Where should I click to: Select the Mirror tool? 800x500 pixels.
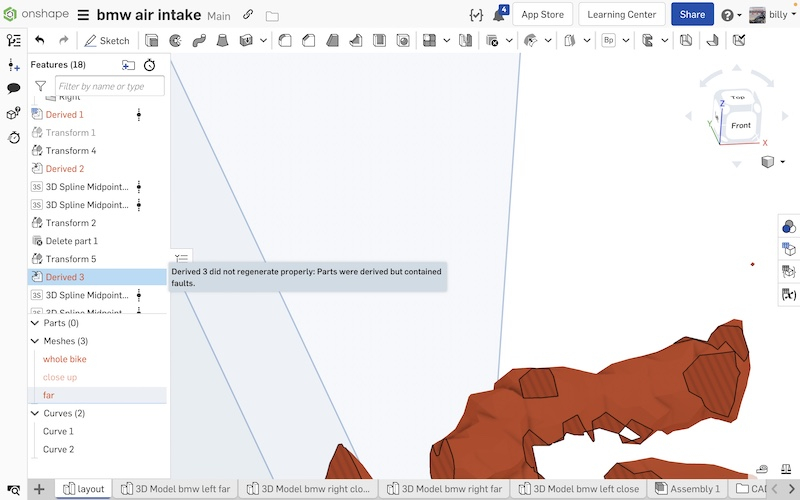click(x=465, y=40)
